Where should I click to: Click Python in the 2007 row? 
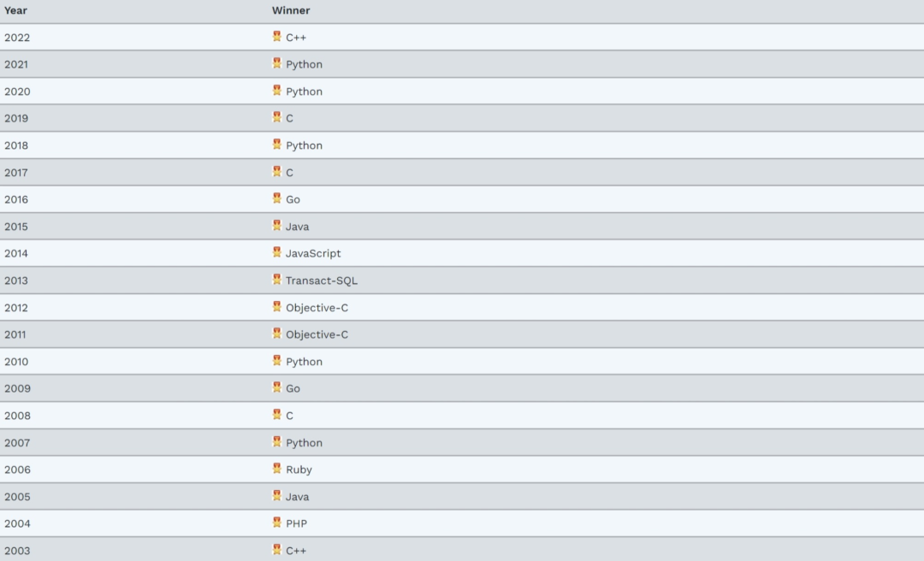pyautogui.click(x=304, y=442)
